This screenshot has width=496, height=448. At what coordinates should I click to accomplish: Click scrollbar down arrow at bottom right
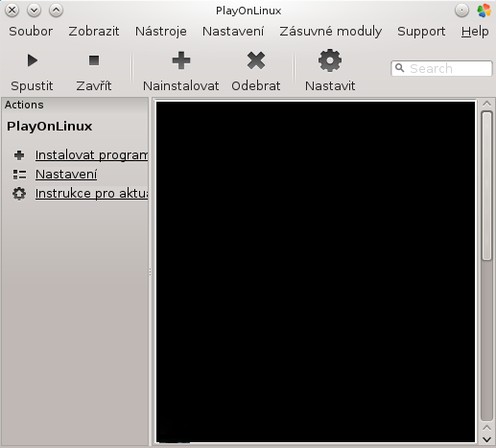[486, 439]
